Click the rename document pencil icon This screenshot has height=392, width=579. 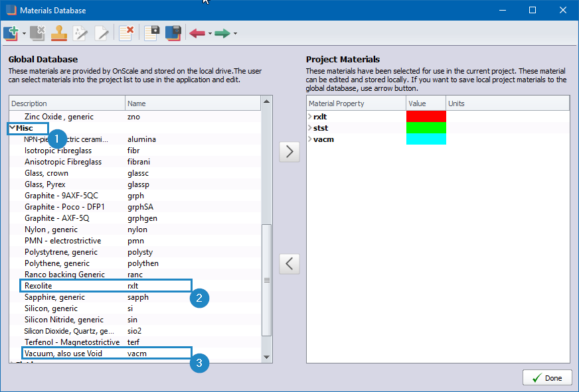click(80, 33)
